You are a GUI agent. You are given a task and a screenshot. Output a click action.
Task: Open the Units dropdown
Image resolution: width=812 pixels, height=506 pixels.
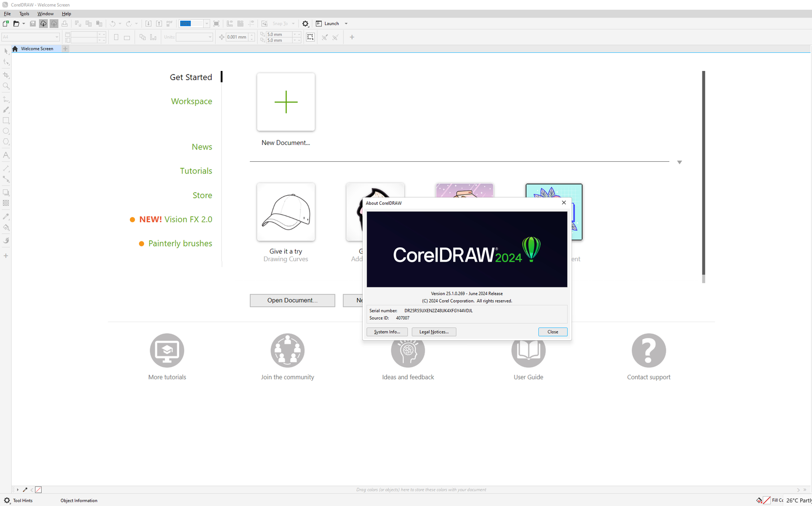coord(210,37)
